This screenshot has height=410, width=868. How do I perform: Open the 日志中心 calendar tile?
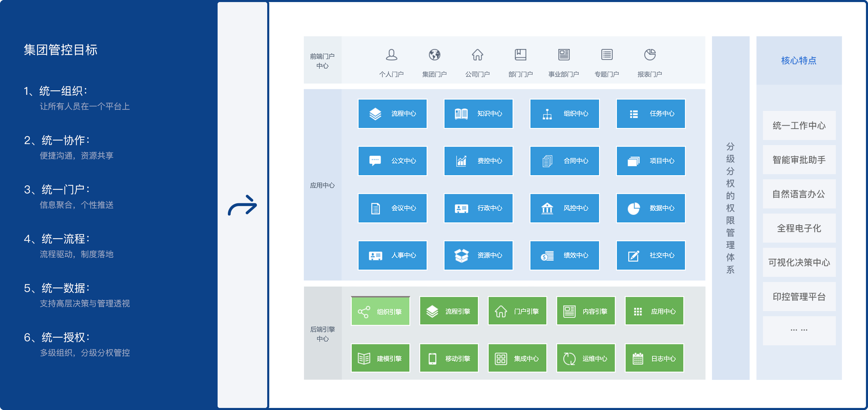654,358
